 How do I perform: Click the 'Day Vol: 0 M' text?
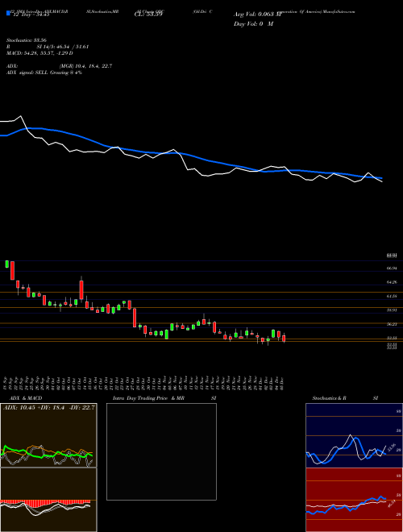pos(253,24)
